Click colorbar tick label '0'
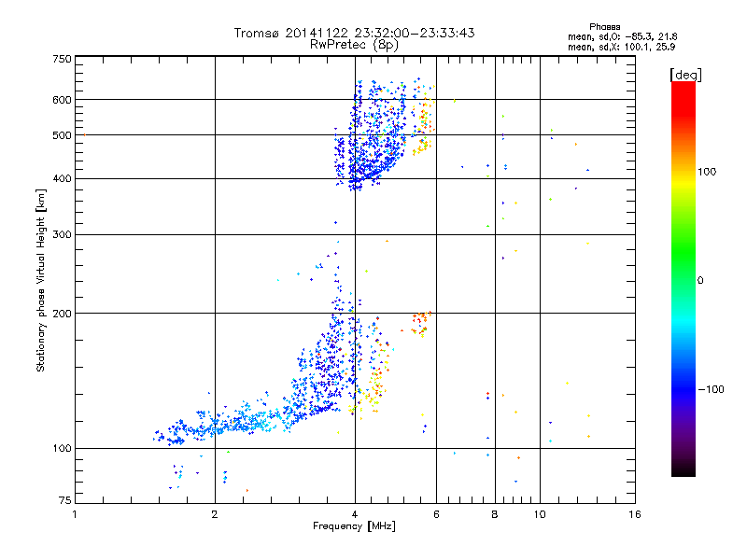This screenshot has width=747, height=560. pos(700,281)
